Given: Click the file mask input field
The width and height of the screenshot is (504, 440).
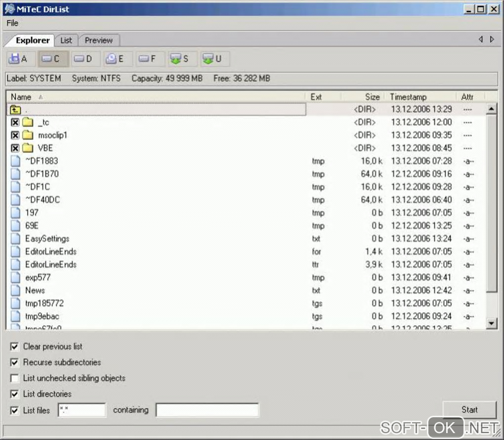Looking at the screenshot, I should pyautogui.click(x=82, y=410).
